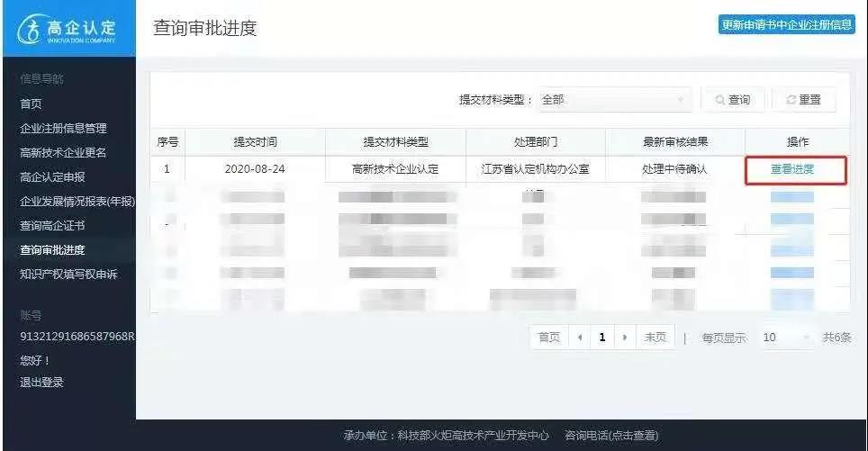The image size is (868, 451).
Task: Click the 查询 search button
Action: point(732,100)
